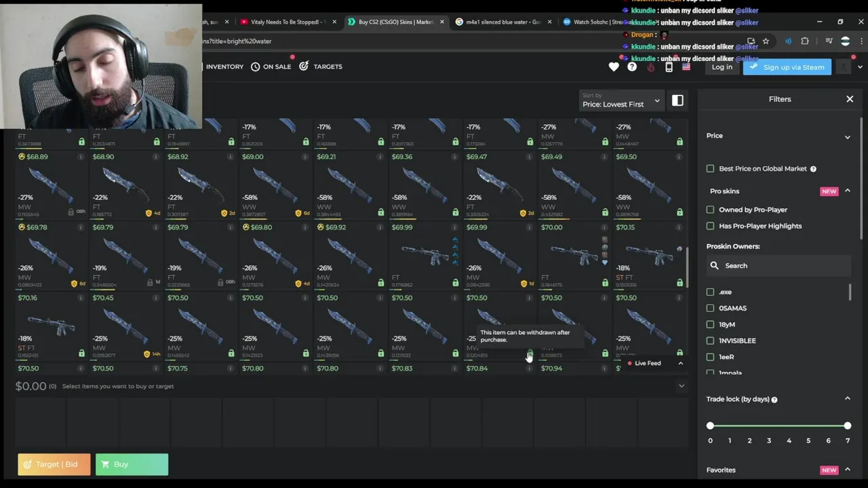The width and height of the screenshot is (868, 488).
Task: Click the left trade lock slider handle
Action: [x=710, y=426]
